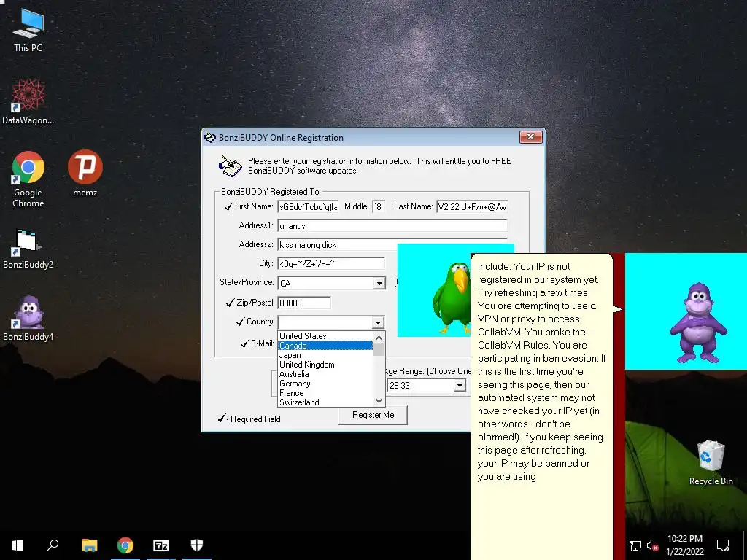Click the purple Bonzi gorilla character
Image resolution: width=747 pixels, height=560 pixels.
pyautogui.click(x=697, y=322)
